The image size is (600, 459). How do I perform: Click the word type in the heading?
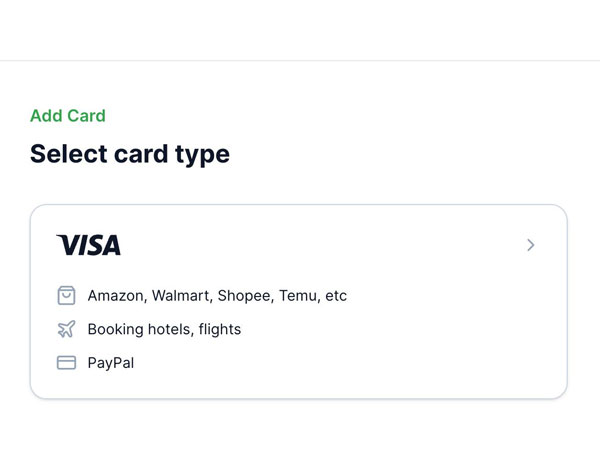pyautogui.click(x=203, y=155)
